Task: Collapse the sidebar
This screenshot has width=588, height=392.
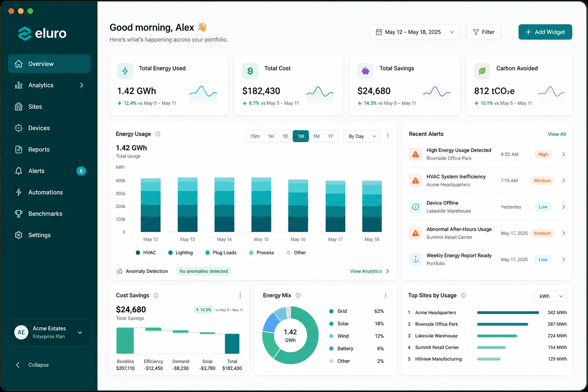Action: coord(32,365)
